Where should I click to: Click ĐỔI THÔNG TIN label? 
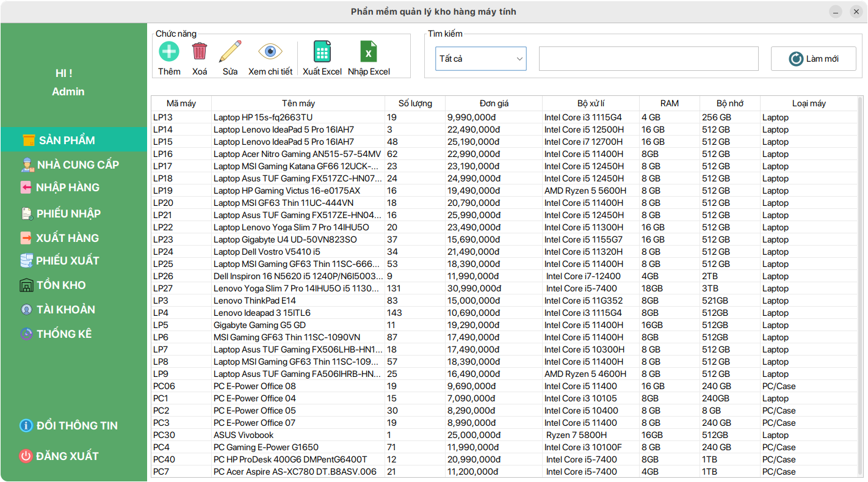(77, 426)
